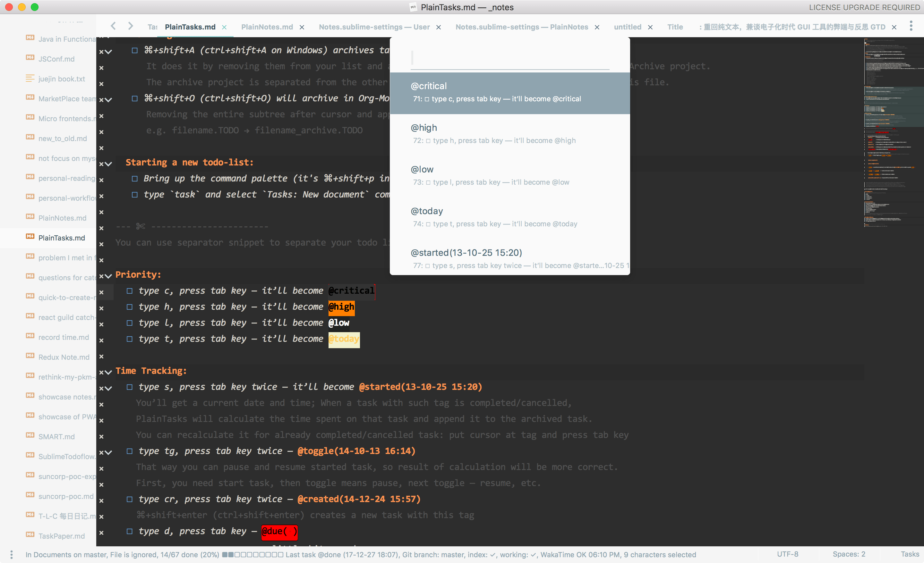Click LICENSE UPGRADE REQUIRED in the title bar
The width and height of the screenshot is (924, 563).
click(864, 7)
